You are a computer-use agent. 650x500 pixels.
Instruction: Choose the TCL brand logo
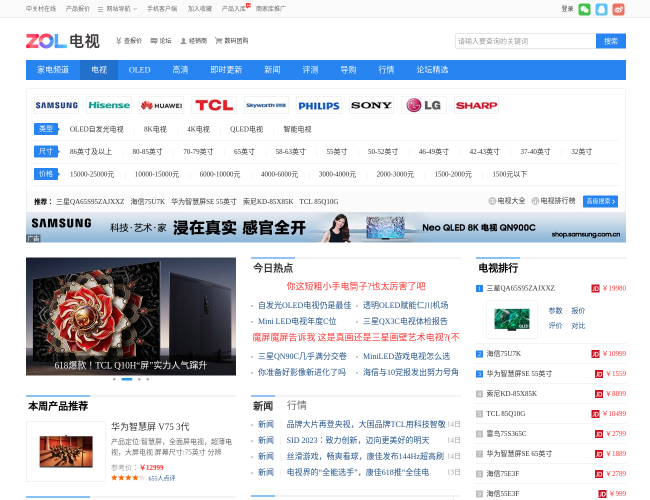point(214,105)
